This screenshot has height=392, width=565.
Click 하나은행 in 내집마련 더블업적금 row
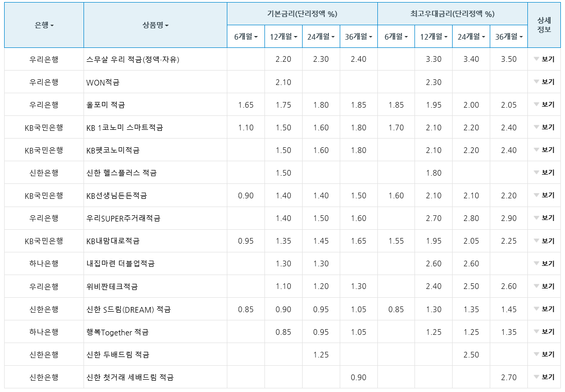tap(44, 264)
